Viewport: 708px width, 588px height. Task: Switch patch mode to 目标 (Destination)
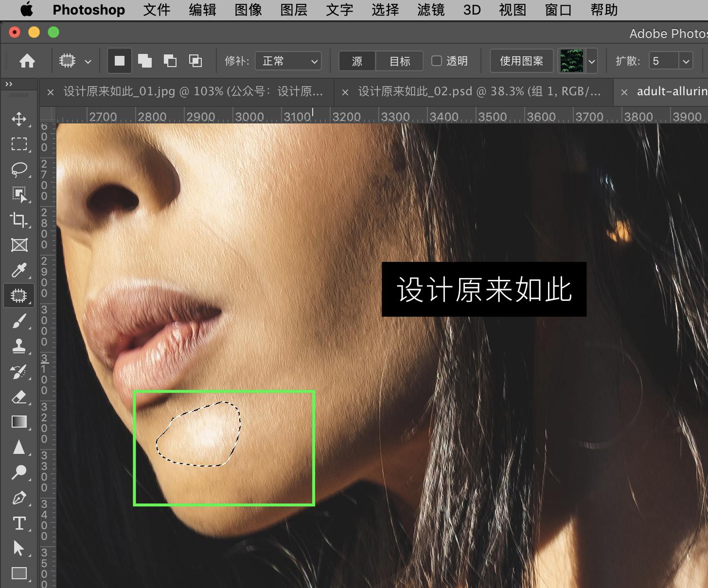[x=399, y=61]
